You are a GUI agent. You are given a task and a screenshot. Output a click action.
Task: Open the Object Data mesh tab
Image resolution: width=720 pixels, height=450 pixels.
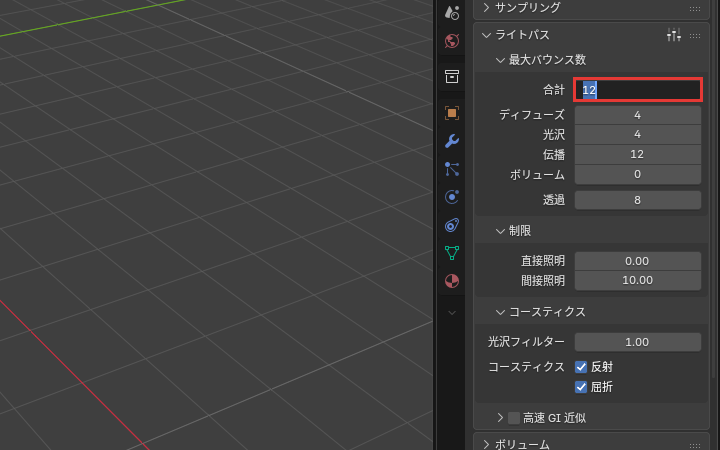coord(452,253)
